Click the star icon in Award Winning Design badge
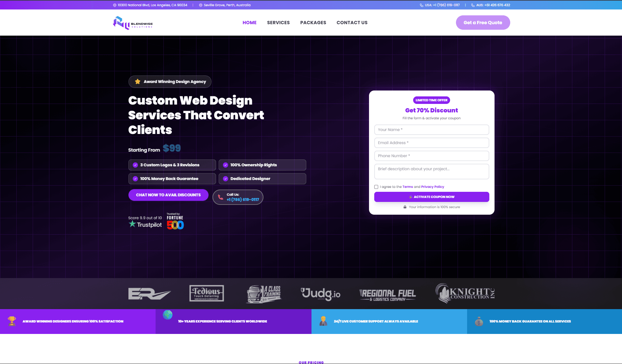This screenshot has height=364, width=622. (x=138, y=81)
